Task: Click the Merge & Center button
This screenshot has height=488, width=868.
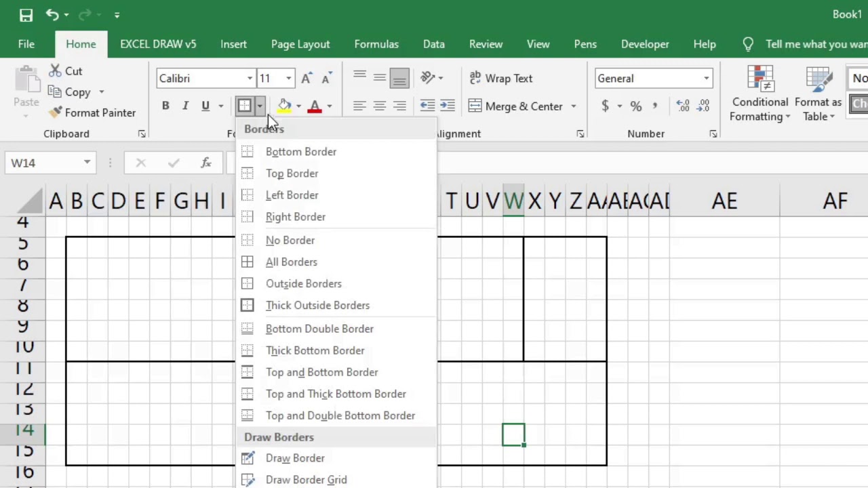Action: [x=515, y=106]
